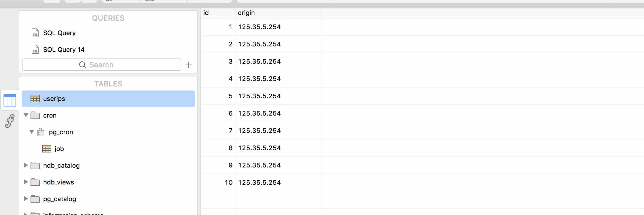Screen dimensions: 644x215
Task: Collapse the cron schema folder
Action: coord(26,115)
